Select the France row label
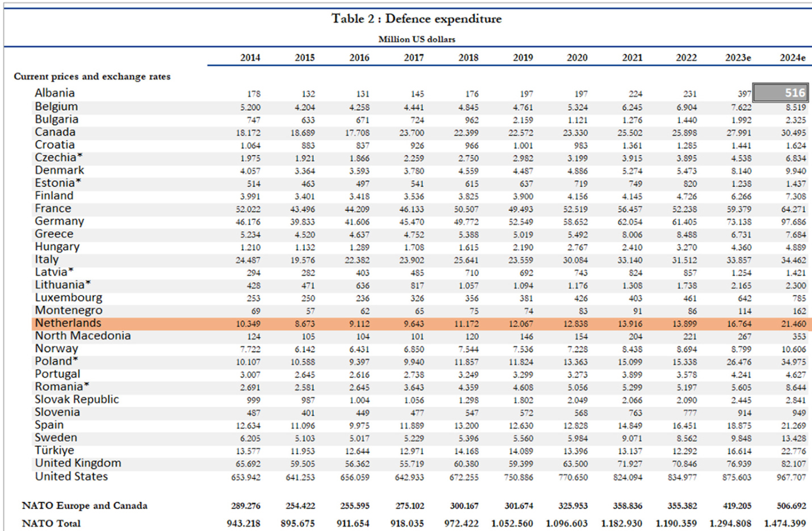This screenshot has height=531, width=812. tap(53, 208)
